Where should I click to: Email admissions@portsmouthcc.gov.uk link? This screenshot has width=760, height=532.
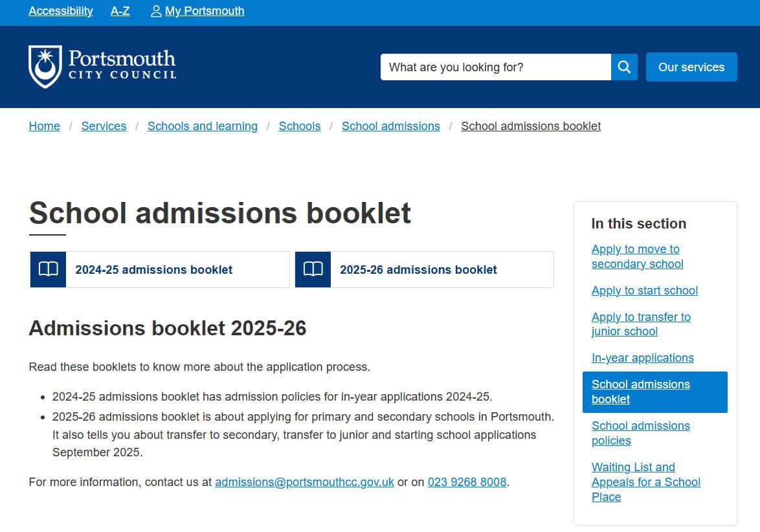pos(304,482)
